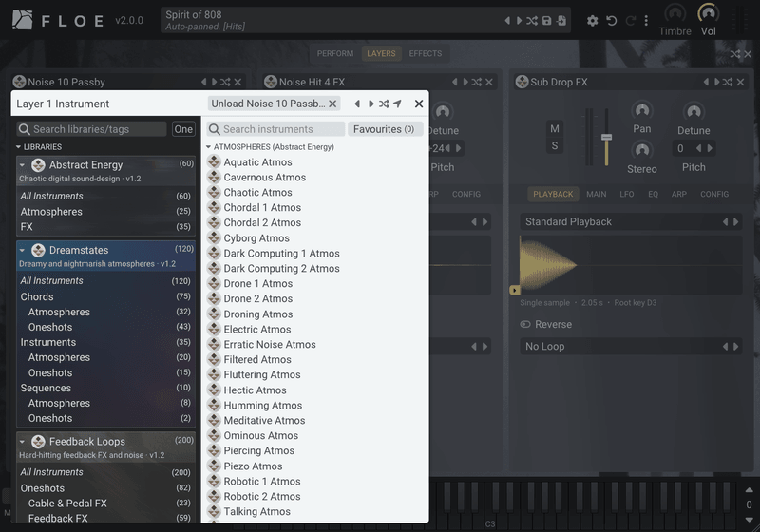Click the locate arrow icon in the Layer 1 popup
The image size is (760, 532).
(397, 104)
